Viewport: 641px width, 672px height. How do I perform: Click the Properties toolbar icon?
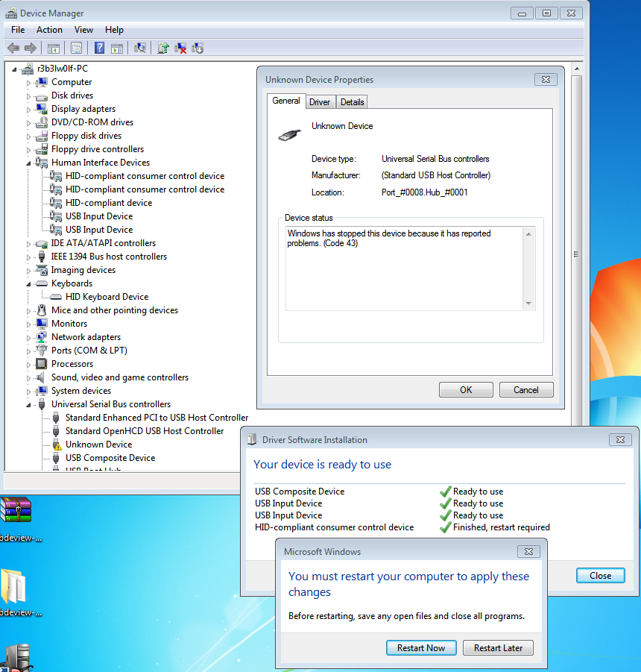[76, 48]
